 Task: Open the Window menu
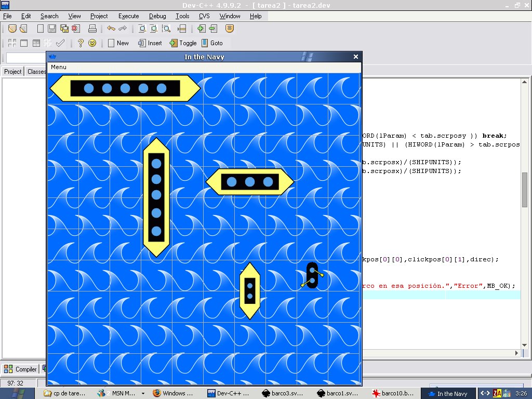230,16
